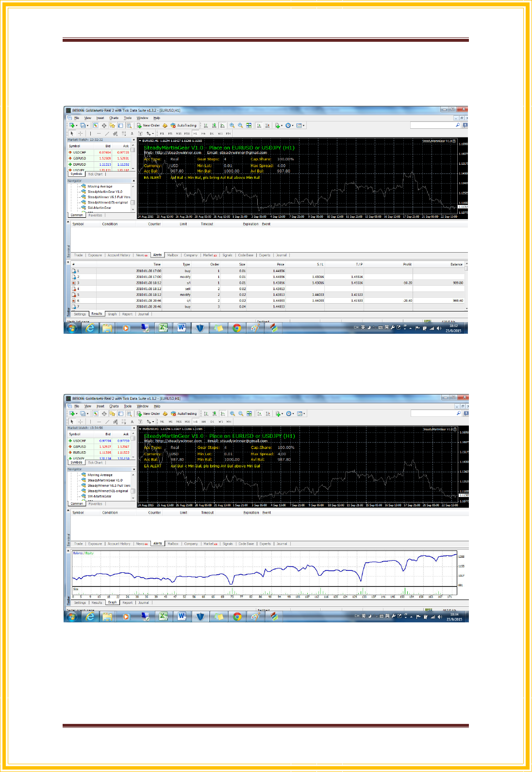Open Favorites tab in the Balance-graph window Navigator
The width and height of the screenshot is (532, 772).
[96, 504]
